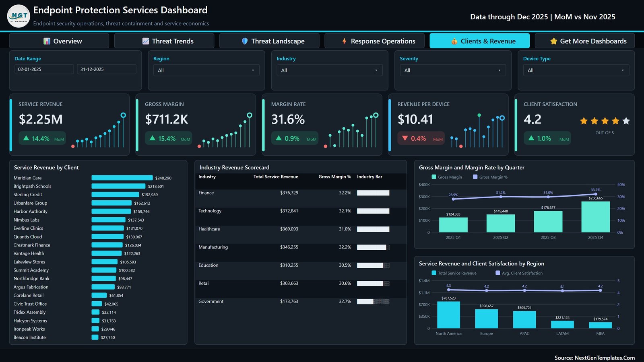644x362 pixels.
Task: Click the 2025 Q4 gross margin bar
Action: pyautogui.click(x=596, y=217)
